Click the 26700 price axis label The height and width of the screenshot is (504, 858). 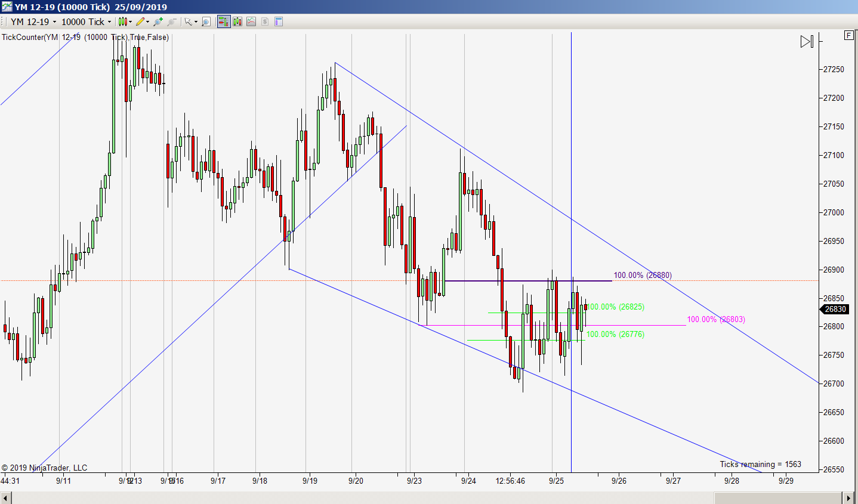(834, 384)
